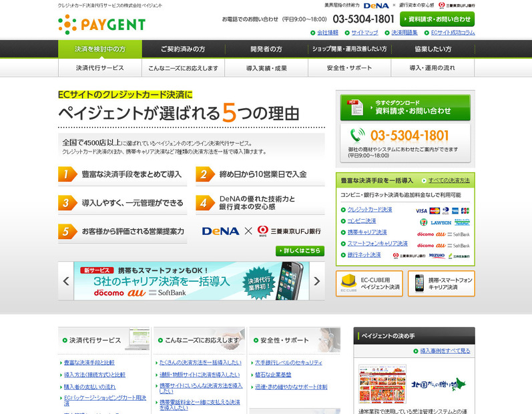Open the 豊富な決済手段と比較 link
The width and height of the screenshot is (532, 414).
point(89,363)
